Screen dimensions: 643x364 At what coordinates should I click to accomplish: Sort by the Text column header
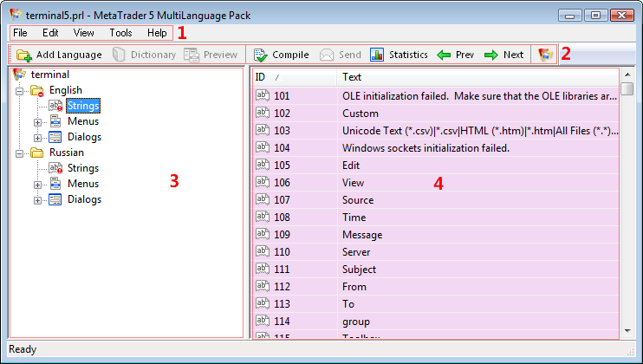pyautogui.click(x=477, y=77)
